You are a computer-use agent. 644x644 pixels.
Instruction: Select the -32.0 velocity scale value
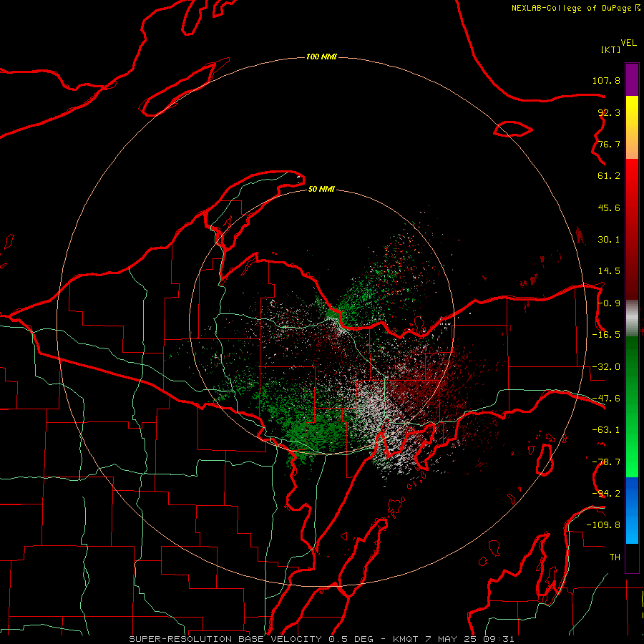pyautogui.click(x=606, y=367)
